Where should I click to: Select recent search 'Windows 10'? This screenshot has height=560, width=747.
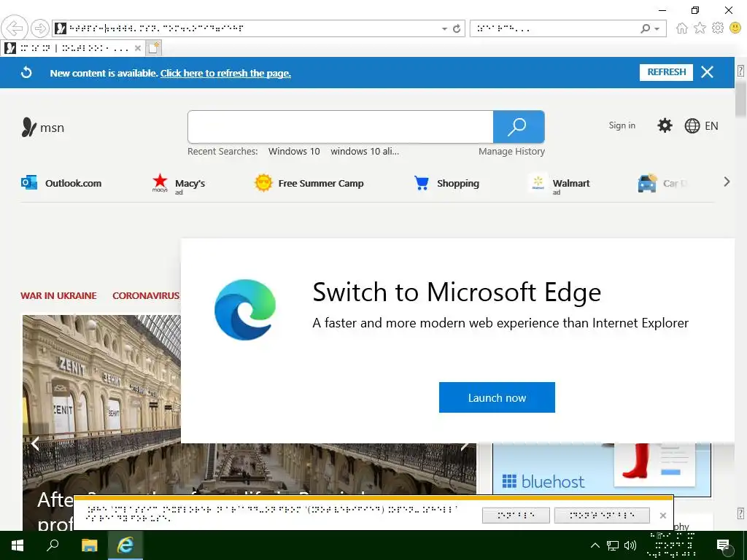pos(294,152)
